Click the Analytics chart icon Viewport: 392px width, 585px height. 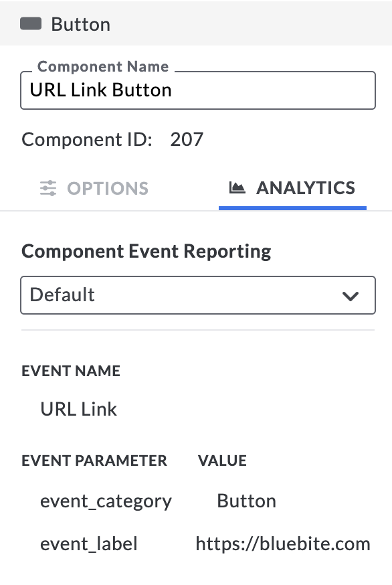coord(237,187)
